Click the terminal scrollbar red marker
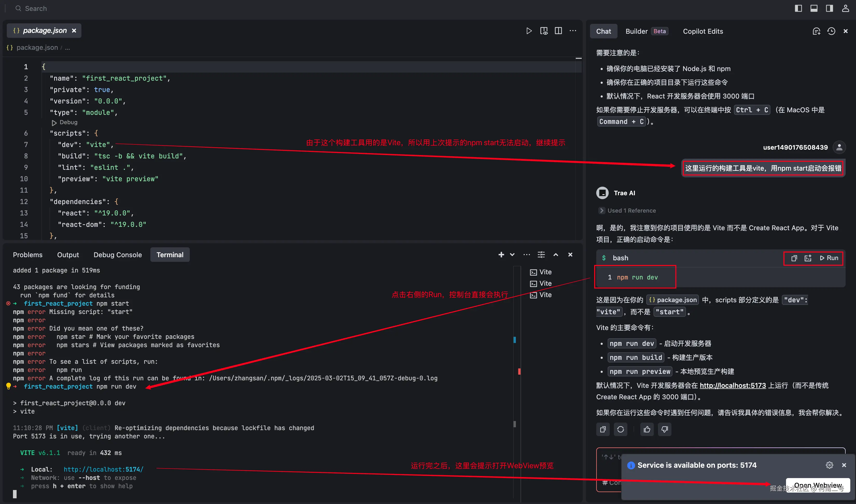This screenshot has width=856, height=504. pyautogui.click(x=519, y=371)
